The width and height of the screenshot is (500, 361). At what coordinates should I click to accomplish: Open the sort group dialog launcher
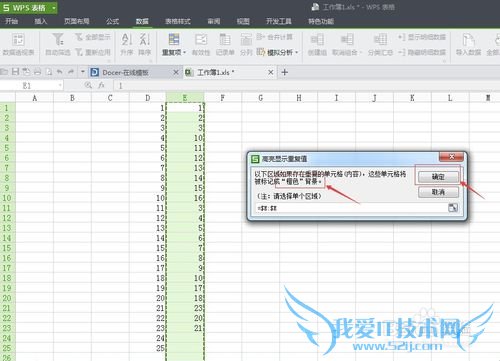pyautogui.click(x=151, y=61)
